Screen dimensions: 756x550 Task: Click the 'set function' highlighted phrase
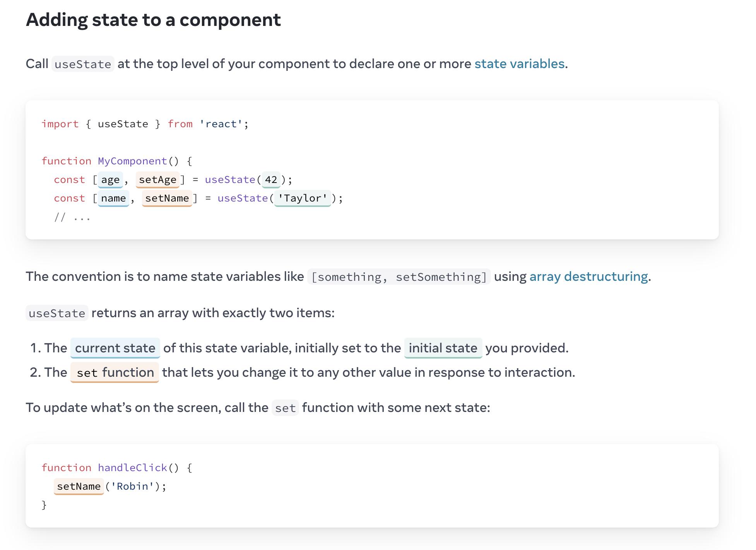pyautogui.click(x=115, y=372)
